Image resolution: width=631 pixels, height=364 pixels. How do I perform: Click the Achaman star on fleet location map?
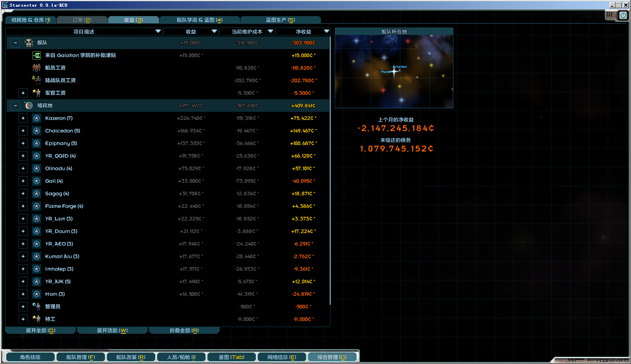coord(395,71)
